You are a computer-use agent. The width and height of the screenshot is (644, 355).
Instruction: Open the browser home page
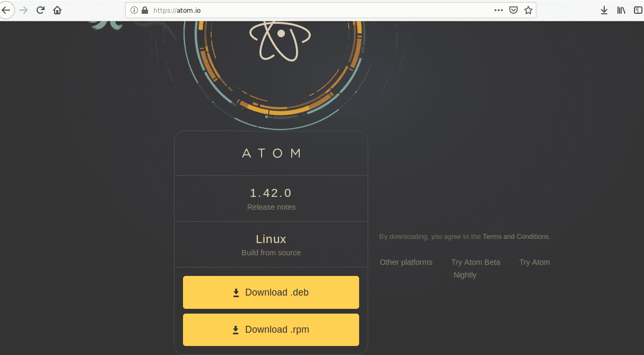[x=57, y=10]
